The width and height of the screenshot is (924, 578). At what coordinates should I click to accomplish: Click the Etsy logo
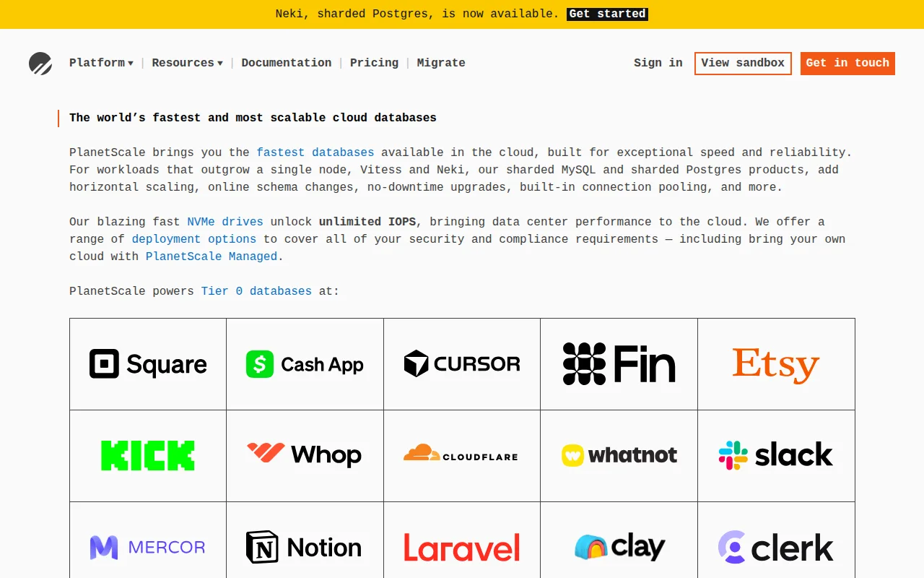pos(776,365)
